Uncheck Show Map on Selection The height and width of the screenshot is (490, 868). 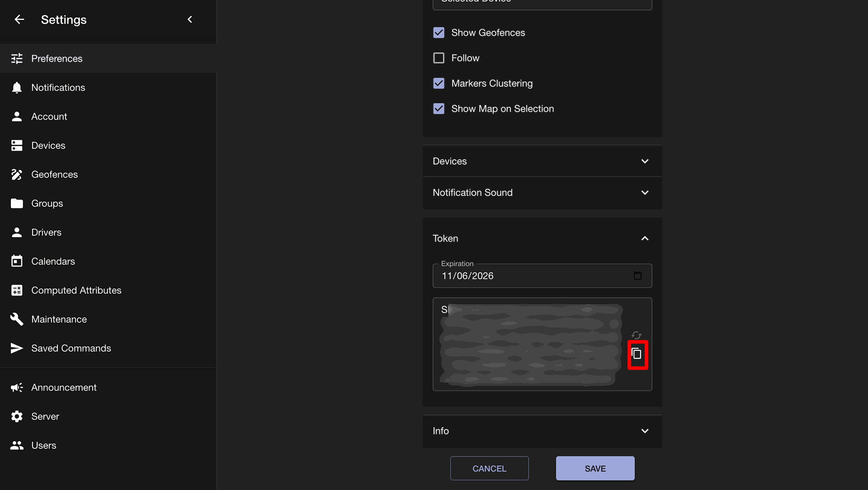[439, 109]
